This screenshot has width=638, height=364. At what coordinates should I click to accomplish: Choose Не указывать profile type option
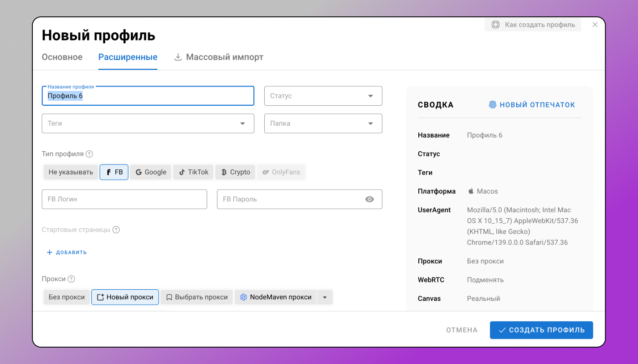[x=71, y=172]
